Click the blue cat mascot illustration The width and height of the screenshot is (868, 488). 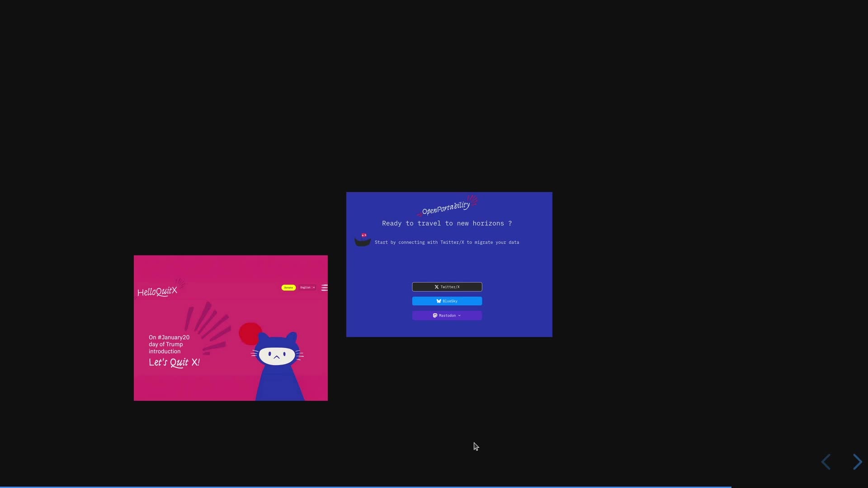pos(278,366)
